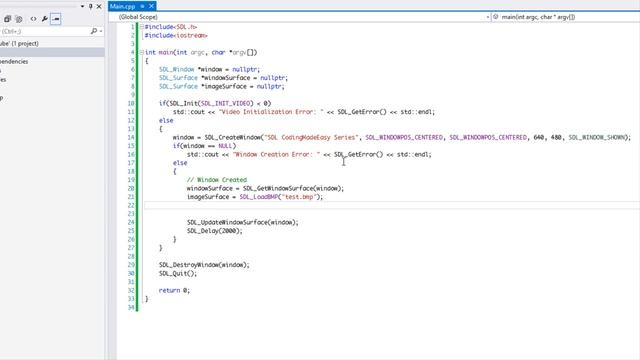This screenshot has height=360, width=640.
Task: Collapse the main function outline toggle
Action: [x=142, y=52]
